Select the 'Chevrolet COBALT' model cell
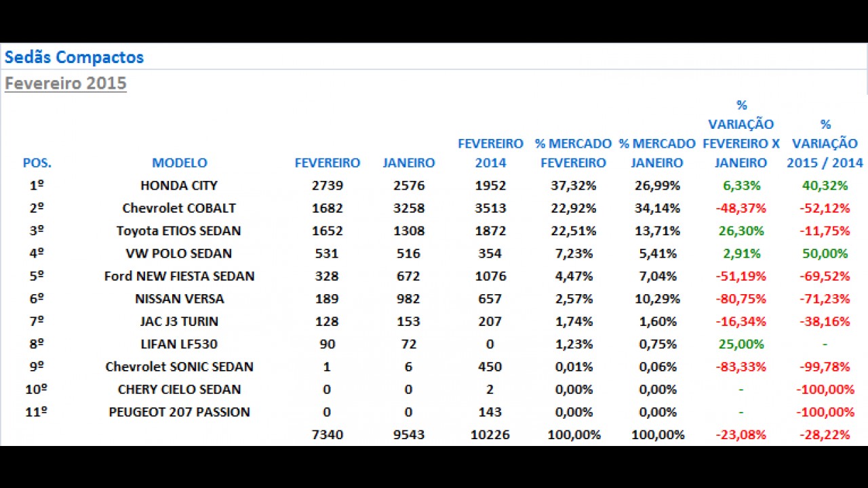The image size is (868, 488). (x=179, y=208)
